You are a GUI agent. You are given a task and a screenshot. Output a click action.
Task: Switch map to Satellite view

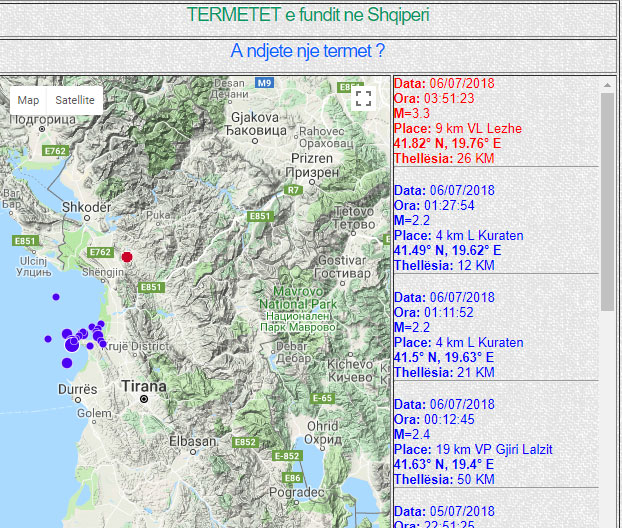pyautogui.click(x=75, y=100)
